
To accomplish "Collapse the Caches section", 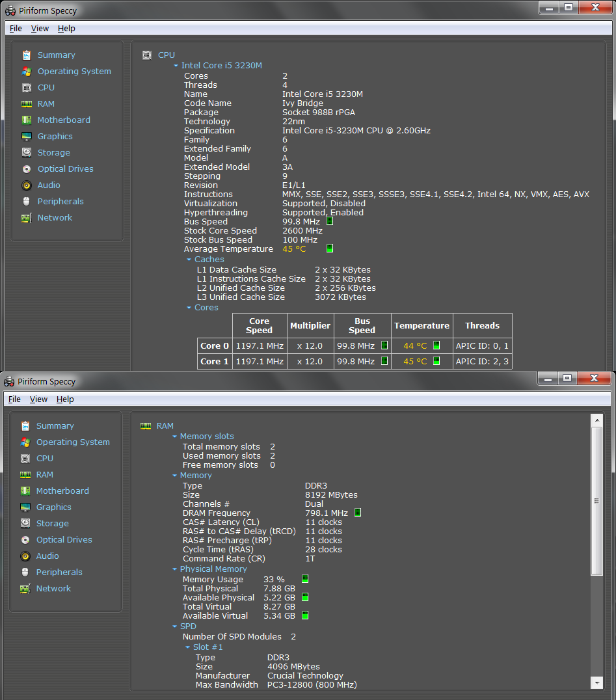I will click(189, 260).
